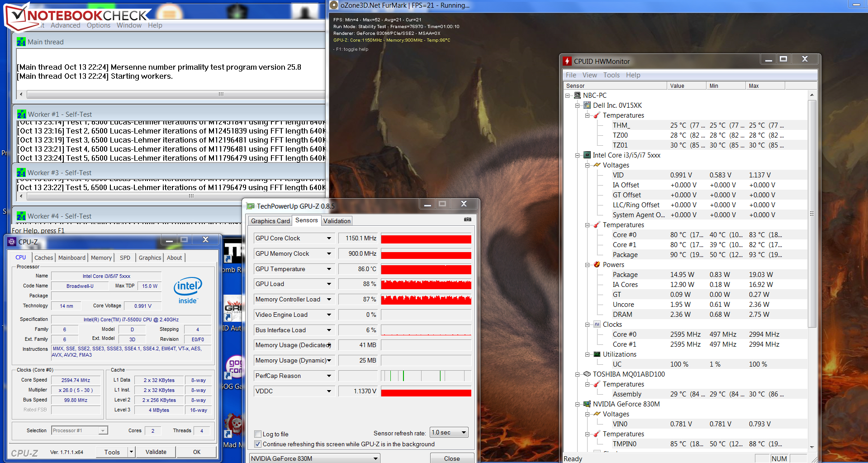Collapse the NBC-PC root node

[x=568, y=95]
